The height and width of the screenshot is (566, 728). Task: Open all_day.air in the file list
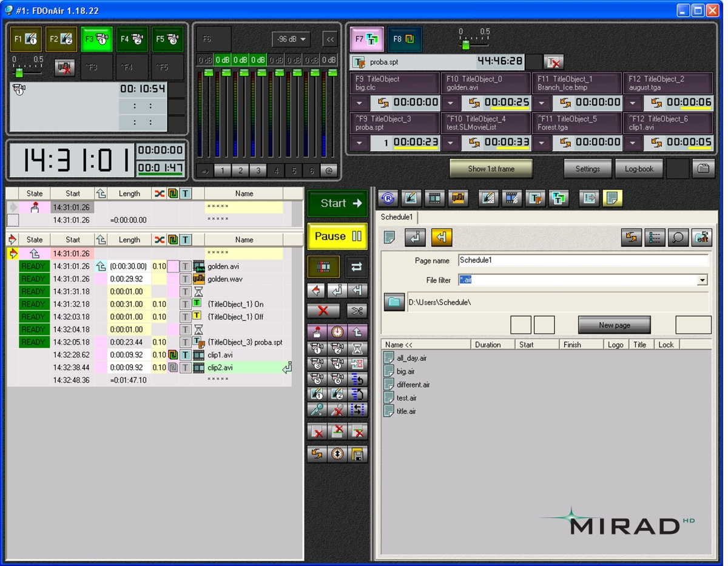[411, 359]
